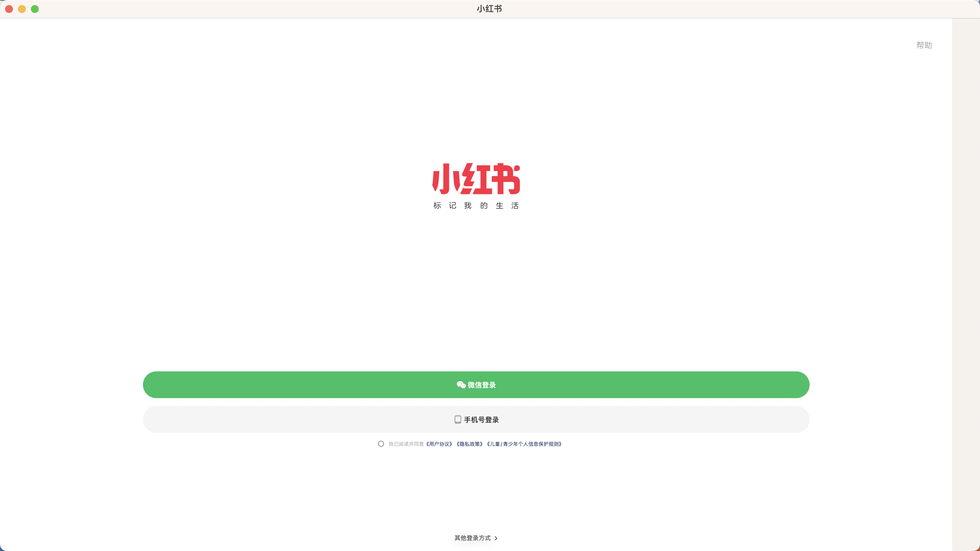The image size is (980, 551).
Task: Click the 我已阅读并同意 agreement text
Action: click(406, 444)
